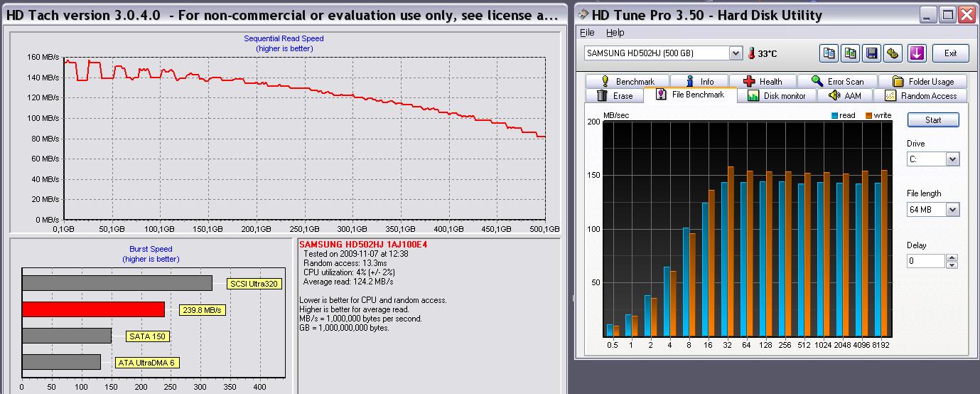Switch to the Benchmark tab
The height and width of the screenshot is (394, 980).
[x=626, y=81]
